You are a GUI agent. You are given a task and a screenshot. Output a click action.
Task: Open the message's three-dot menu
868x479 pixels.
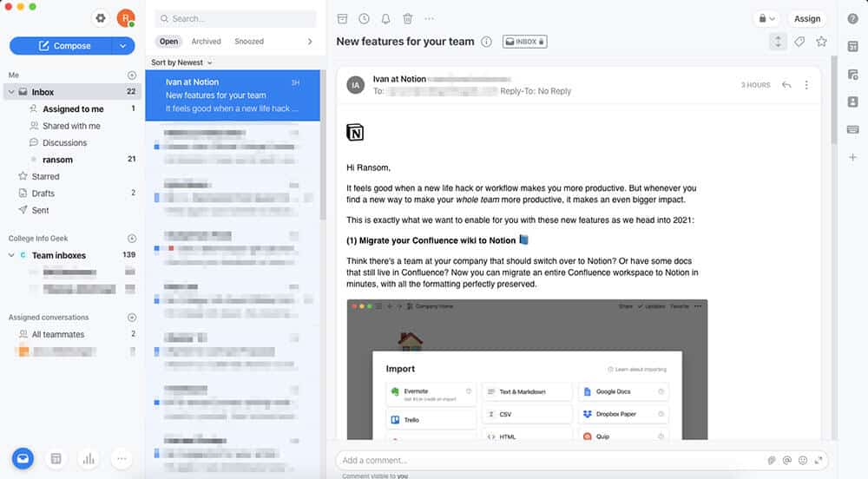(806, 85)
